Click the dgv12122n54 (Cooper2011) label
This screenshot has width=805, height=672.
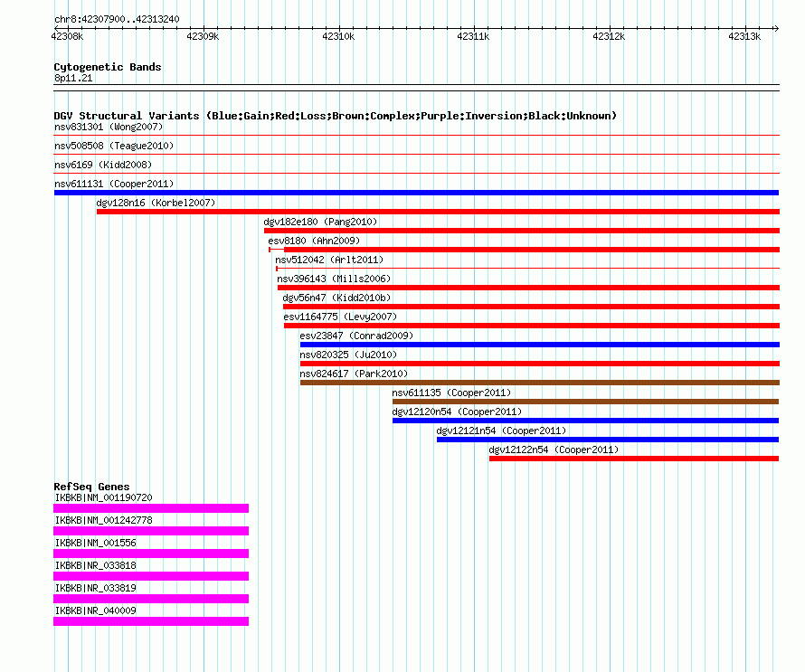point(554,450)
